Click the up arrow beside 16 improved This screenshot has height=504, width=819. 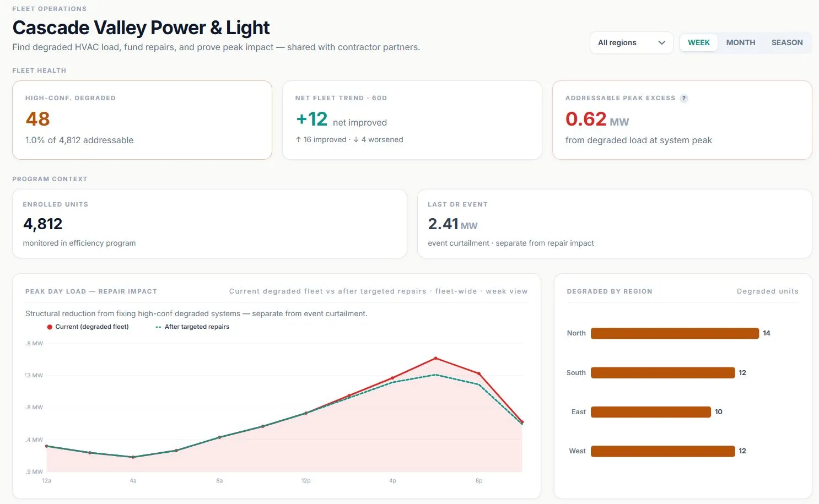point(298,140)
